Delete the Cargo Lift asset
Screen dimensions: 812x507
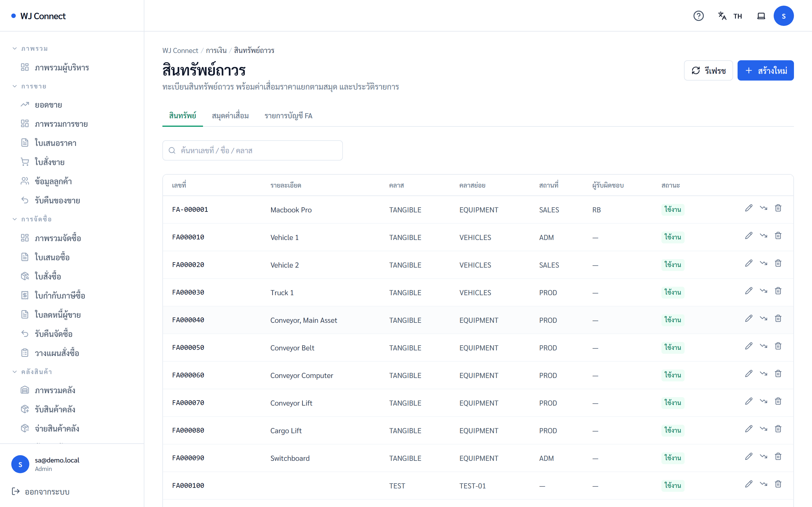click(x=778, y=429)
